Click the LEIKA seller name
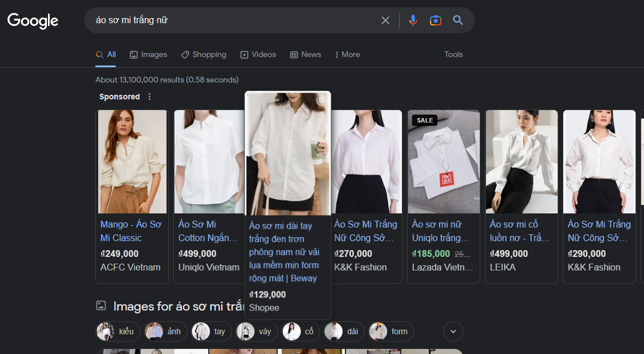This screenshot has width=644, height=354. tap(503, 268)
